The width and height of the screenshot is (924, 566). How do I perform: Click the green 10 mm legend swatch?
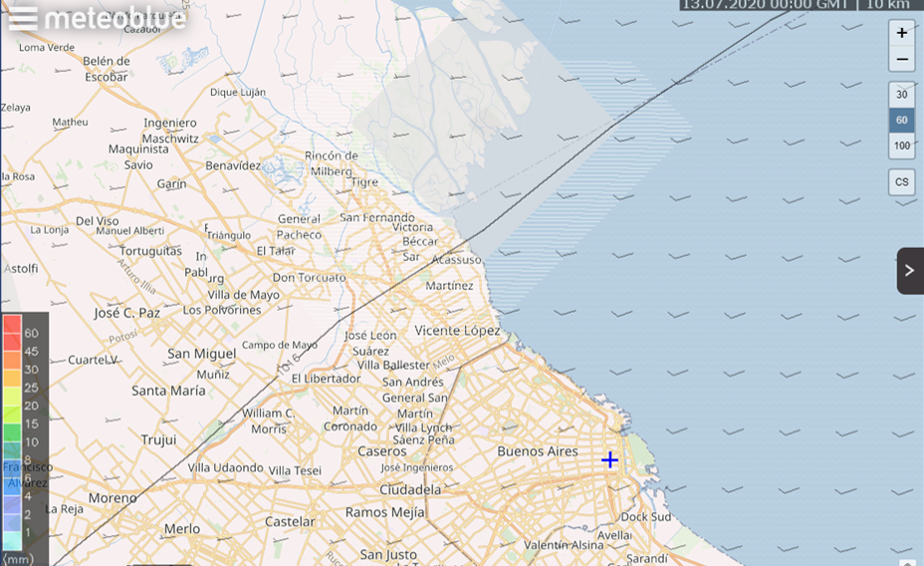pyautogui.click(x=13, y=441)
